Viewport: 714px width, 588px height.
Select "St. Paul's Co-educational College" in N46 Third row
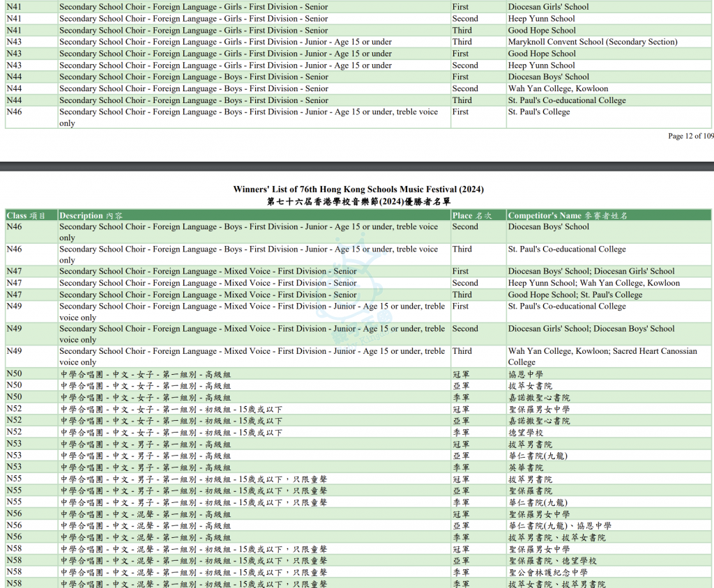pyautogui.click(x=567, y=249)
